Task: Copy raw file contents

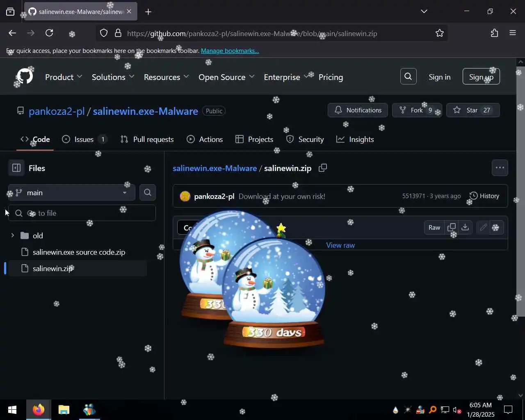Action: coord(452,228)
